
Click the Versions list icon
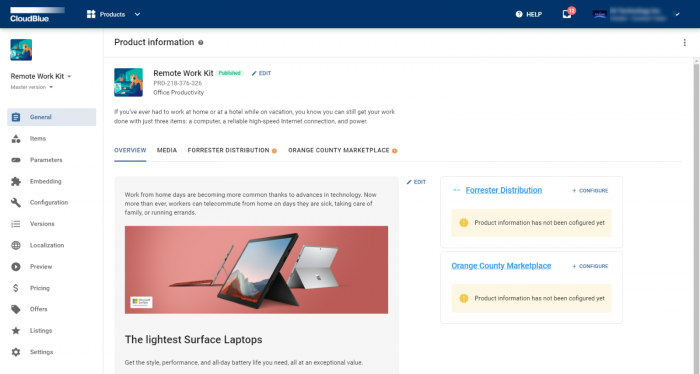pyautogui.click(x=16, y=224)
